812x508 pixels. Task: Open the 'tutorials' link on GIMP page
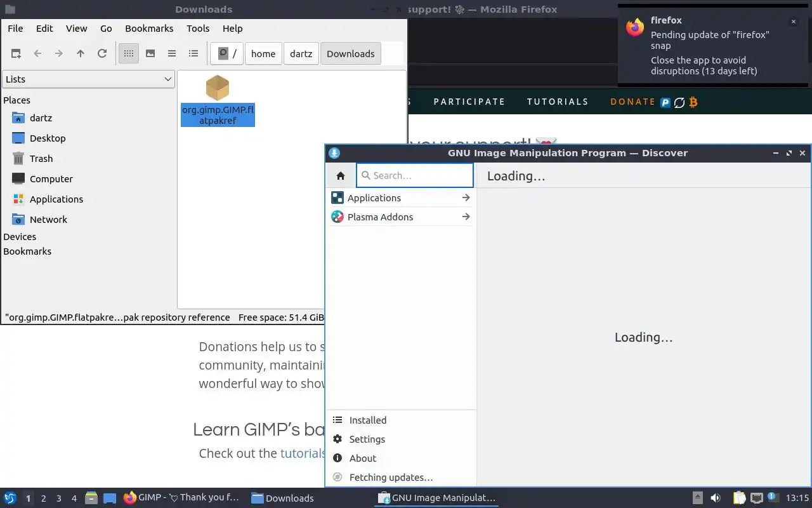point(303,453)
